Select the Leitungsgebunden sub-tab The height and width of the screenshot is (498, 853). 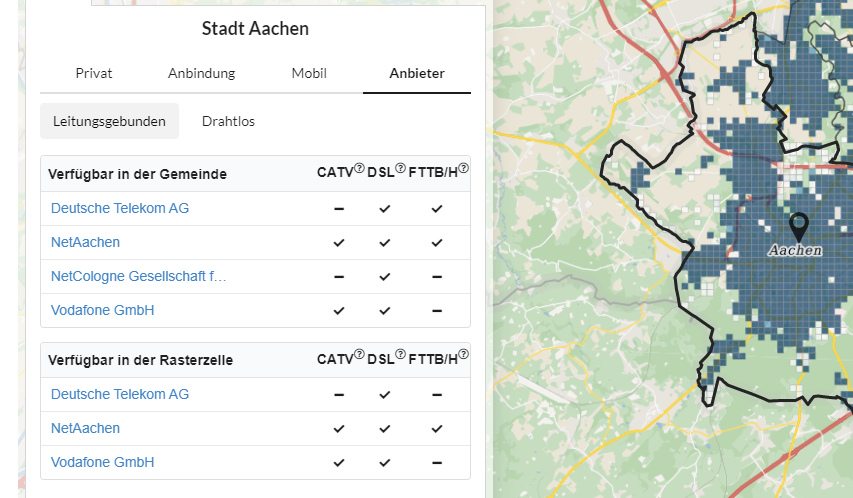(109, 121)
